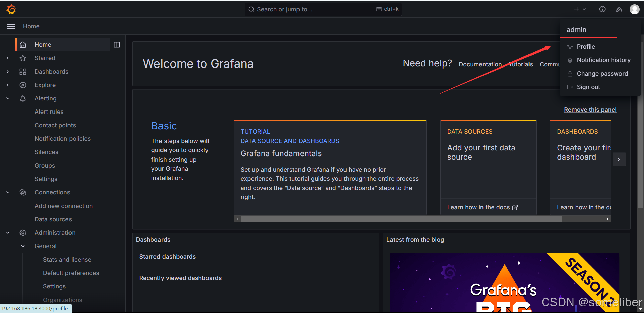Focus the Search or jump to field
The image size is (644, 313).
323,9
